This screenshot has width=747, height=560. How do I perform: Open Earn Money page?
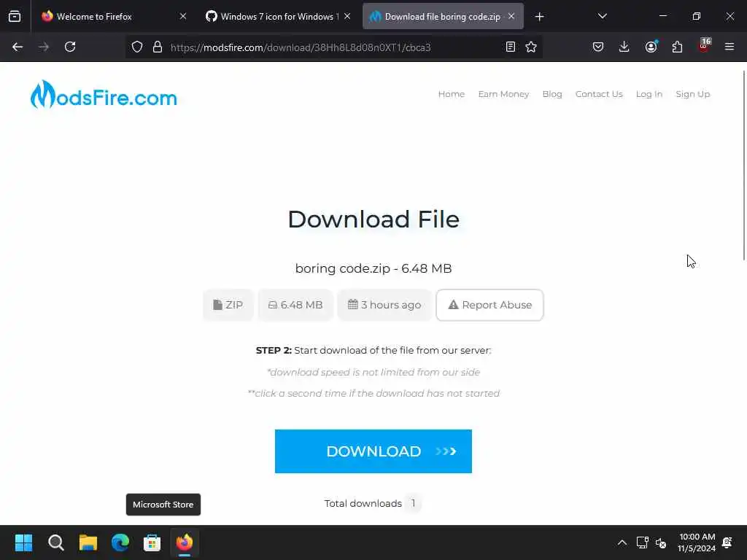(x=503, y=94)
